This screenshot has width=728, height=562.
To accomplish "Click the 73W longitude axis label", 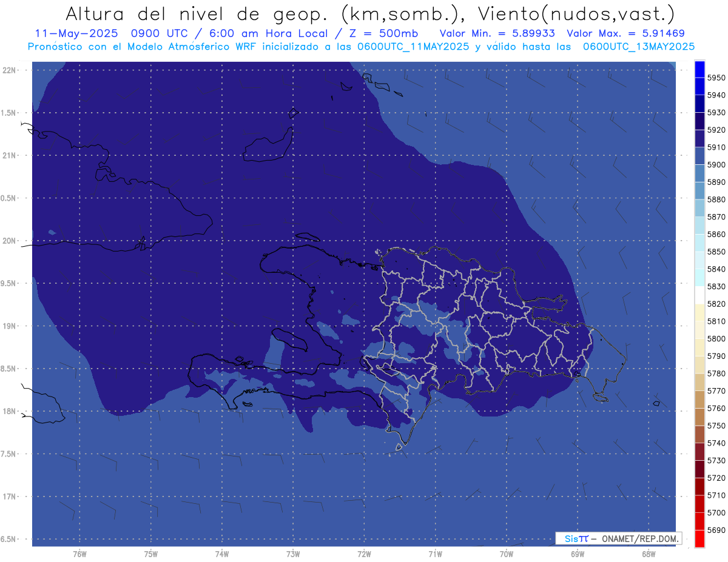I will click(292, 554).
